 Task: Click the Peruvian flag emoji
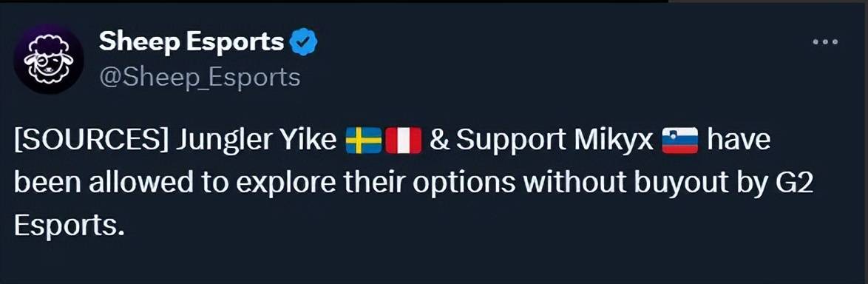pos(404,141)
